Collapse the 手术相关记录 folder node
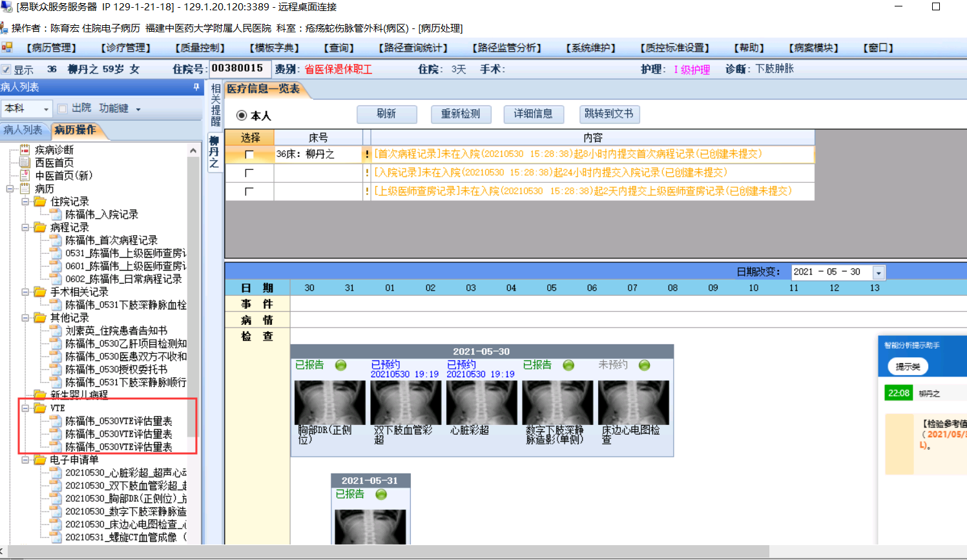This screenshot has width=967, height=560. 25,292
